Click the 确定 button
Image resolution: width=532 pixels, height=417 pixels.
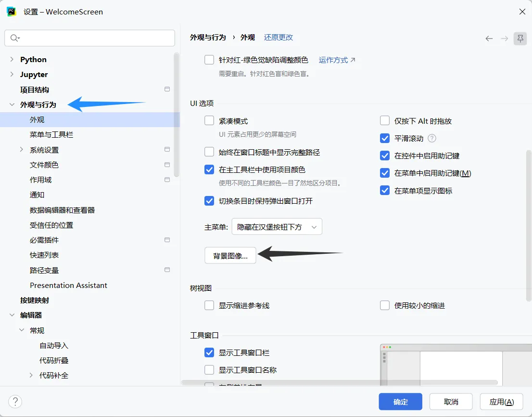pos(400,402)
